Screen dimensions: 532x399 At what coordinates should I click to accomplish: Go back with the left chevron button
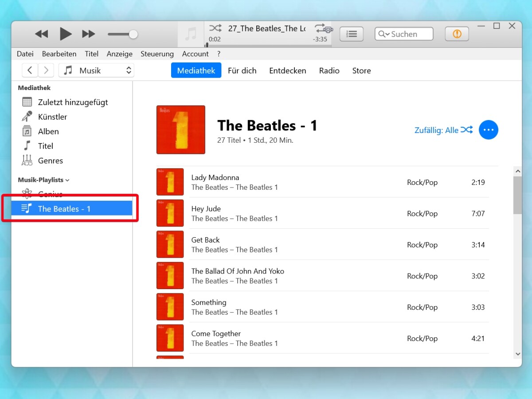pyautogui.click(x=30, y=70)
